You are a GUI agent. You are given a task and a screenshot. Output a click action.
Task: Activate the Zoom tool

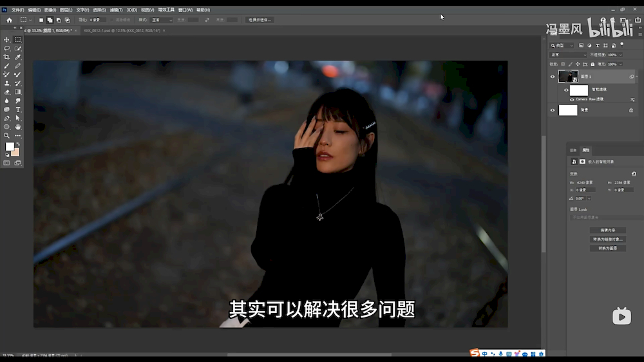click(x=7, y=135)
